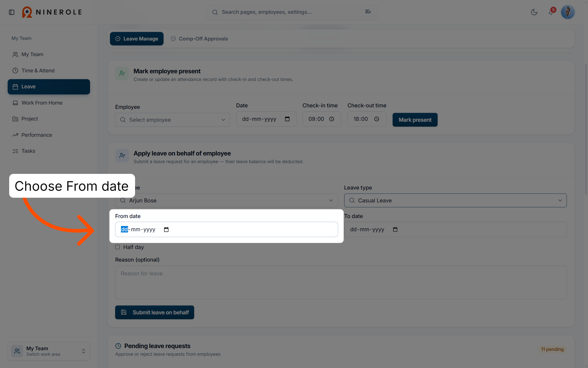Image resolution: width=588 pixels, height=368 pixels.
Task: Click the 11 pending badge
Action: [x=552, y=349]
